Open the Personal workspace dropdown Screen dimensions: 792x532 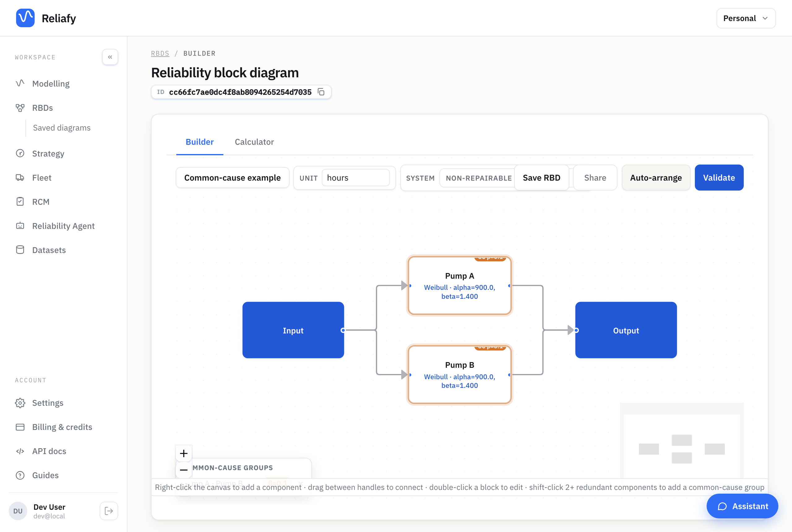(746, 18)
